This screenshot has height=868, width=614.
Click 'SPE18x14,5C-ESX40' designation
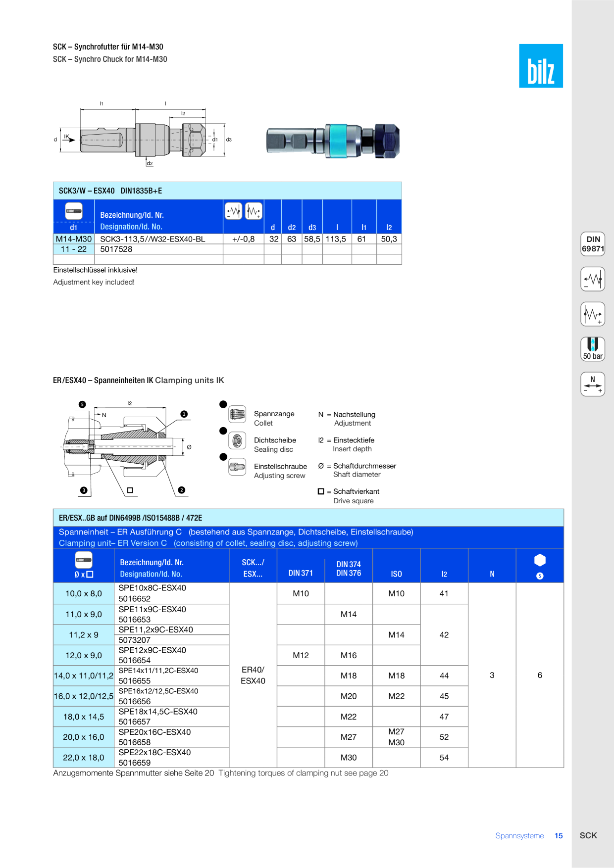158,712
